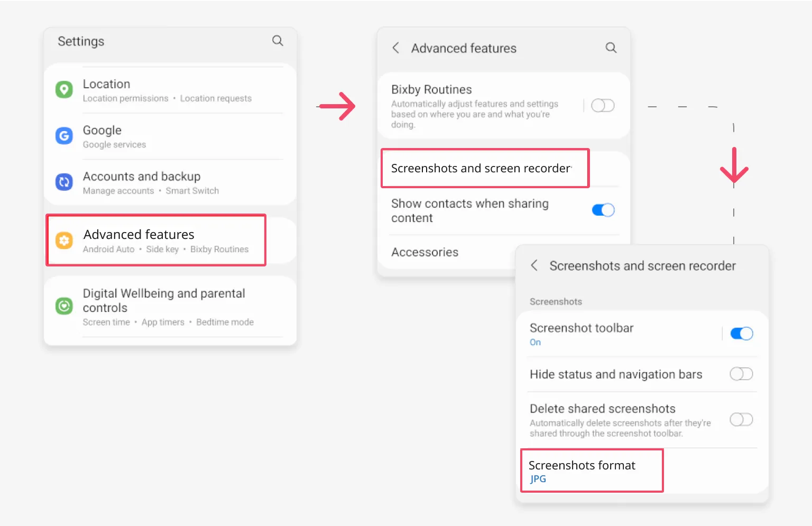
Task: Click the search icon in Settings header
Action: coord(278,41)
